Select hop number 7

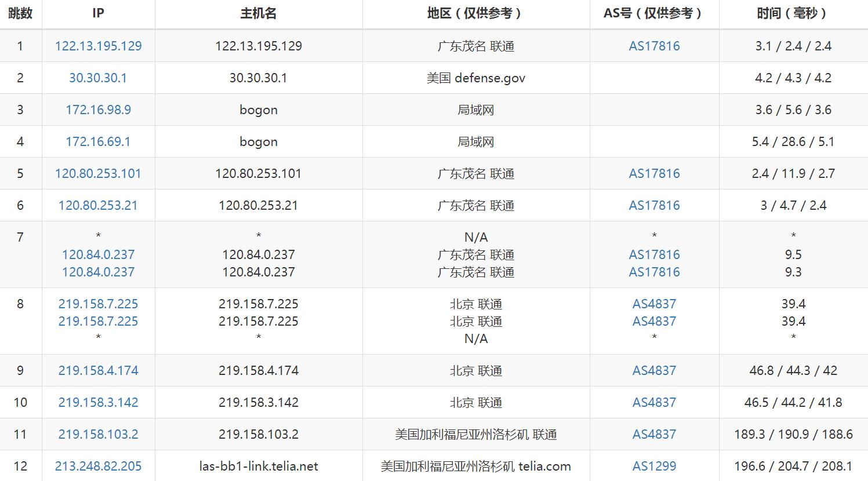(20, 237)
